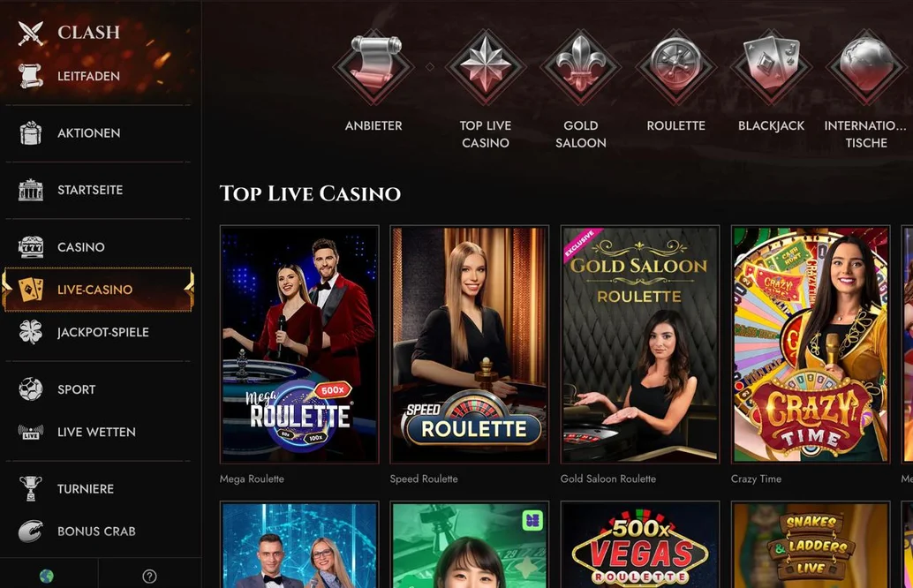Viewport: 913px width, 588px height.
Task: Launch the Mega Roulette game thumbnail
Action: pos(299,344)
